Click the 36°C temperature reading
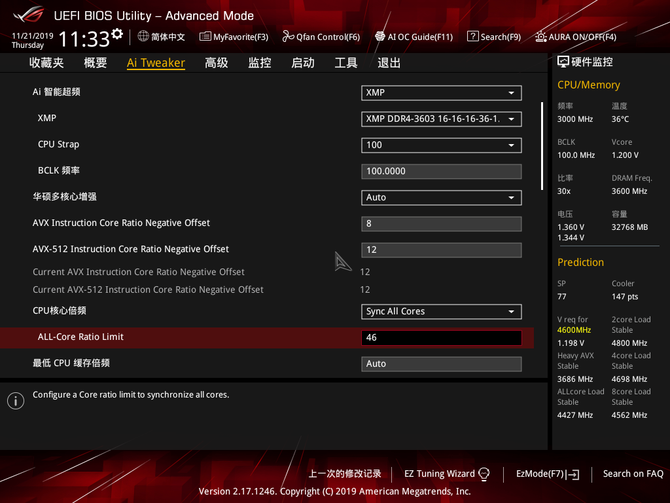The height and width of the screenshot is (503, 670). click(x=620, y=119)
